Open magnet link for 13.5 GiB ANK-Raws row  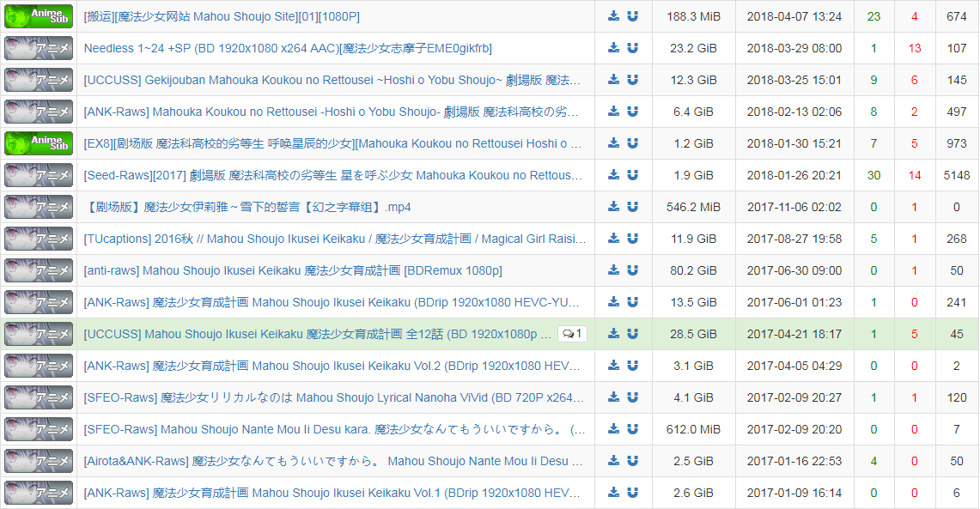click(632, 302)
